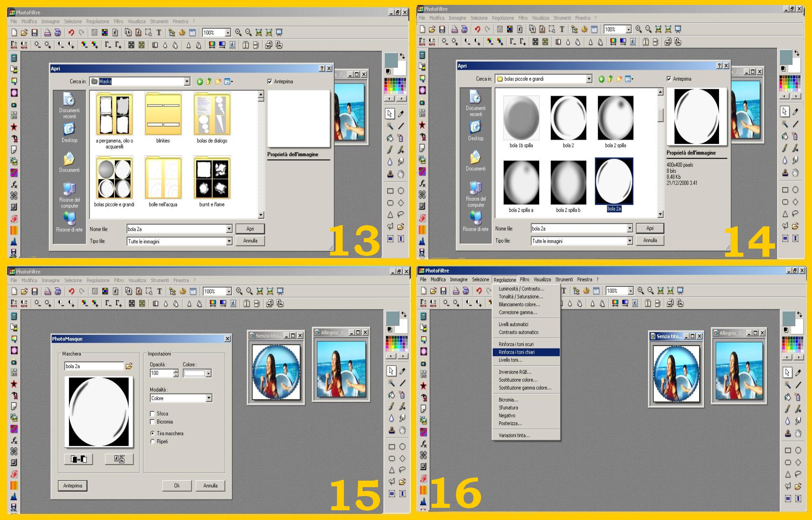812x520 pixels.
Task: Select the 'bola 2 spilla b' thumbnail
Action: 568,183
